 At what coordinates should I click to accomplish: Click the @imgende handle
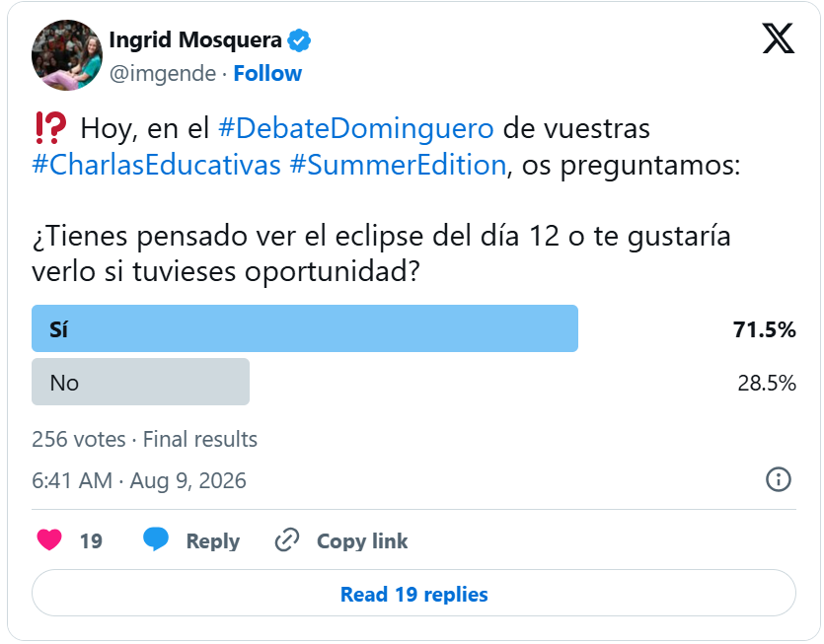[x=163, y=74]
